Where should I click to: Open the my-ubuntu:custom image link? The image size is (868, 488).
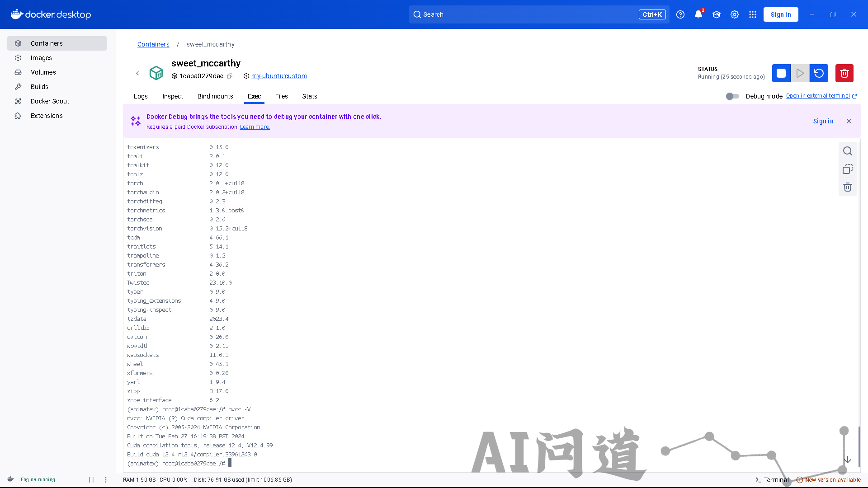279,76
